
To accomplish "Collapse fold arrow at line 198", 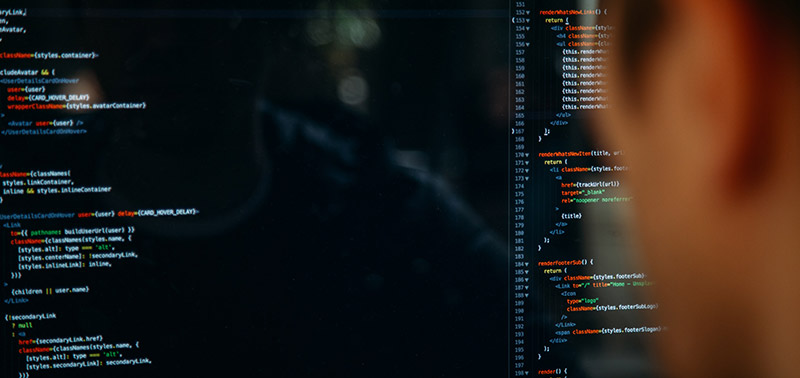I will coord(526,373).
